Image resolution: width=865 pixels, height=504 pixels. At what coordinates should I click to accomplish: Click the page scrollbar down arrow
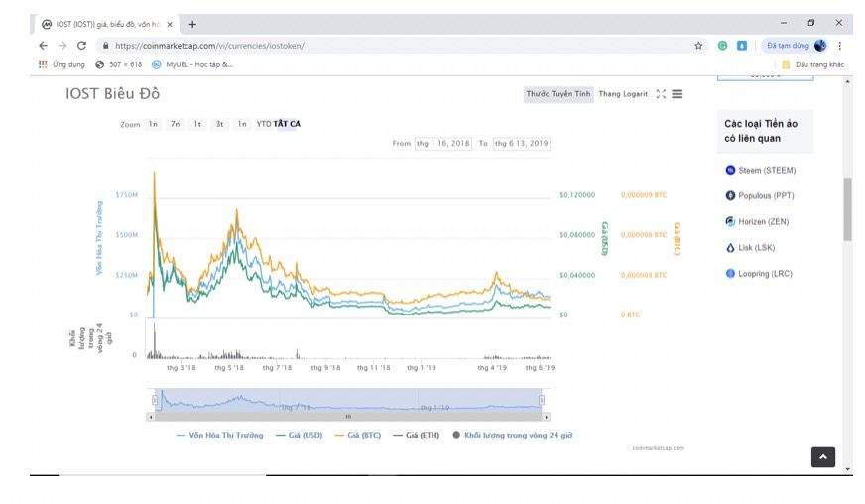tap(847, 470)
